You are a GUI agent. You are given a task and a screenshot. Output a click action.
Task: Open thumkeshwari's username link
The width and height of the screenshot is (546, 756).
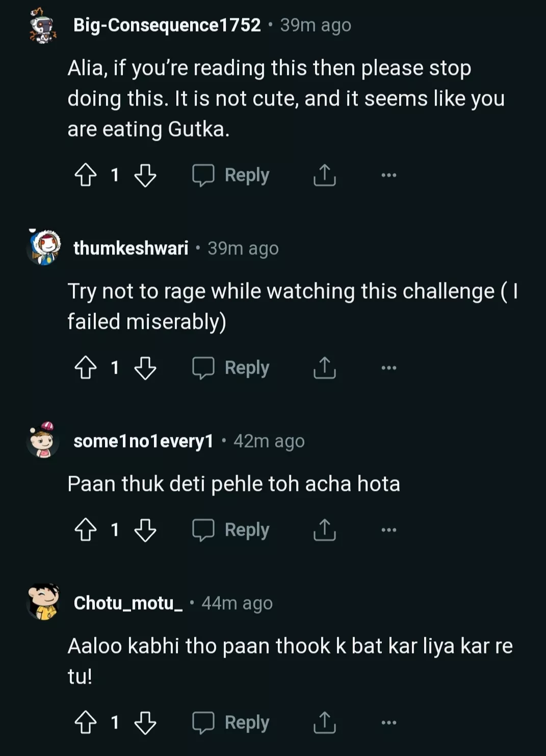point(131,248)
